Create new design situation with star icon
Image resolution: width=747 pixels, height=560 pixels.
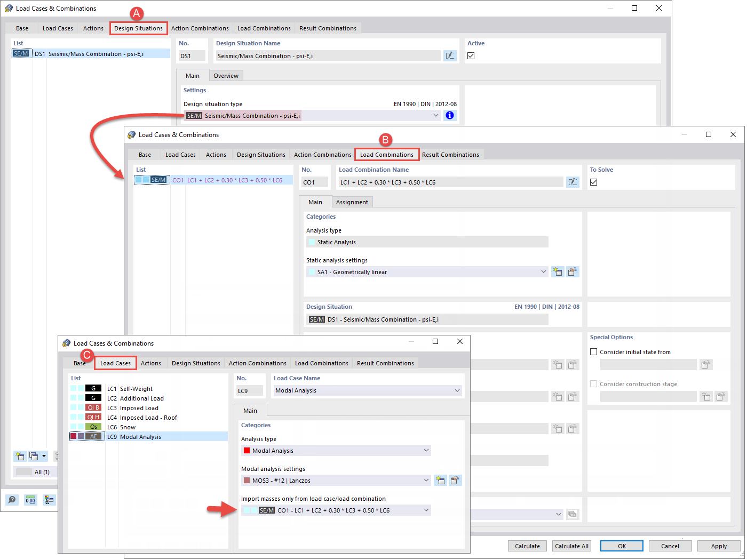20,456
